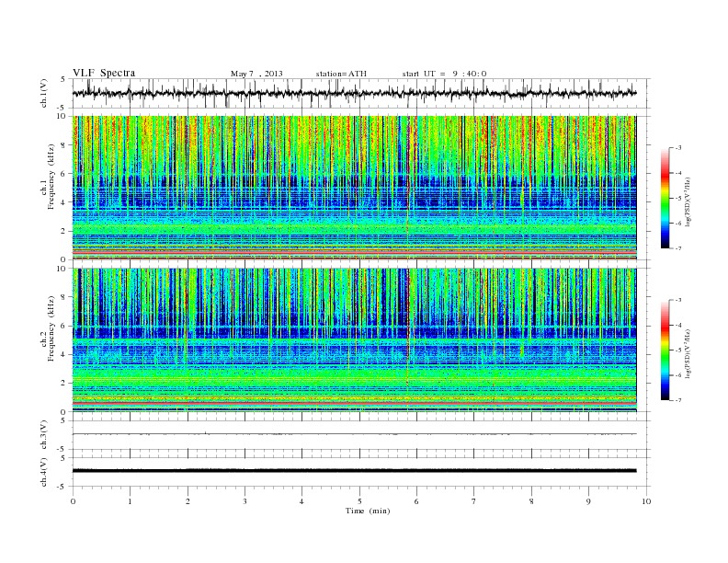Click the "ch.1(V)" axis label
The width and height of the screenshot is (728, 563).
coord(44,93)
